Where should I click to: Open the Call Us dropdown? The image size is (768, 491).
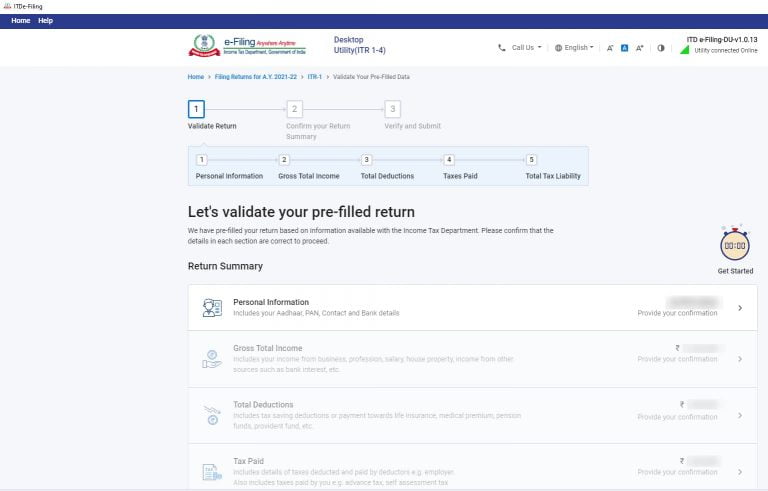(520, 47)
